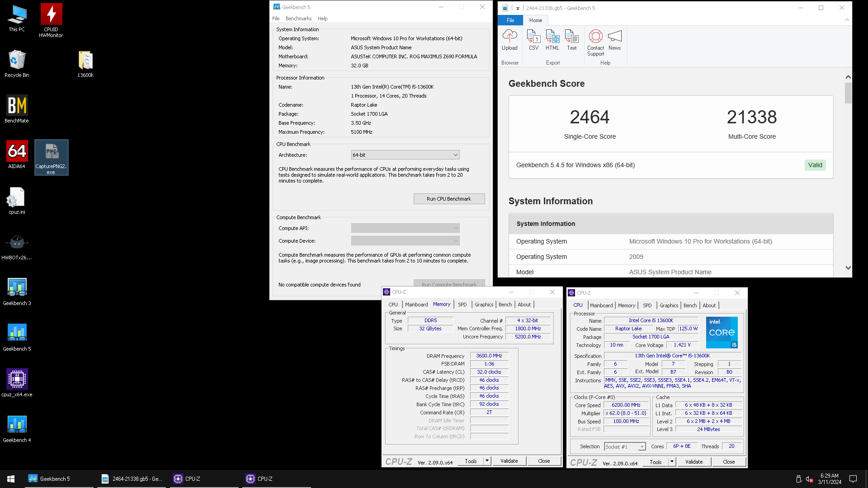868x488 pixels.
Task: Expand Tools arrow in Memory CPU-Z window
Action: pyautogui.click(x=487, y=461)
